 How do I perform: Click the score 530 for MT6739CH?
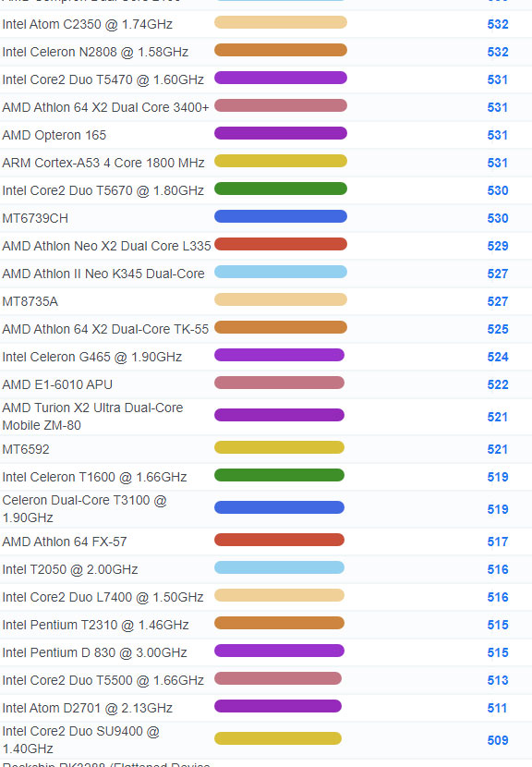tap(498, 218)
